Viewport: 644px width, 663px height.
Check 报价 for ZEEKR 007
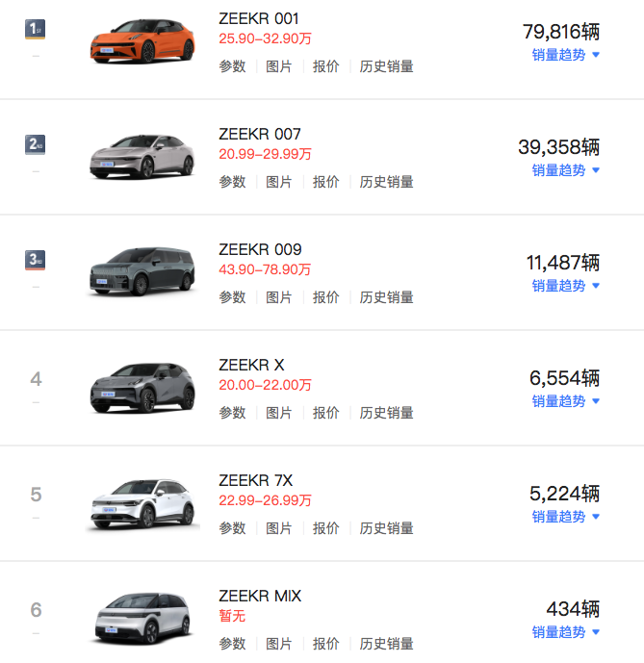click(x=326, y=182)
